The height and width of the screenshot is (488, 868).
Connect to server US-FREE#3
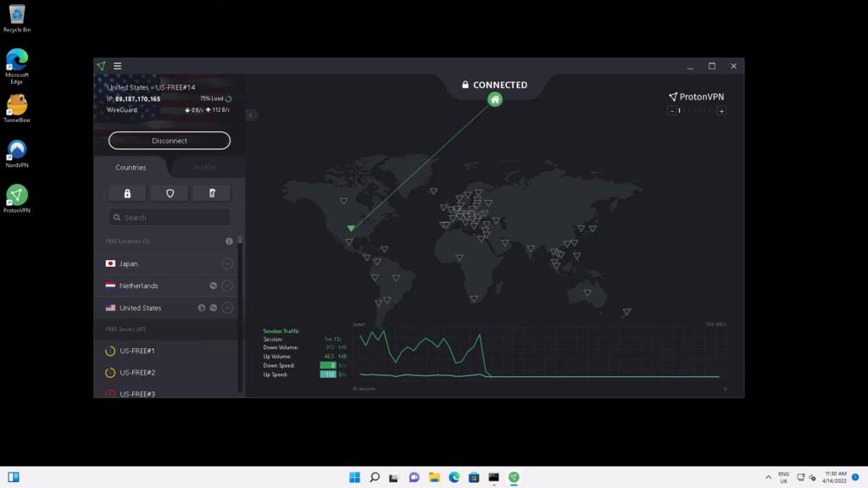[x=165, y=393]
